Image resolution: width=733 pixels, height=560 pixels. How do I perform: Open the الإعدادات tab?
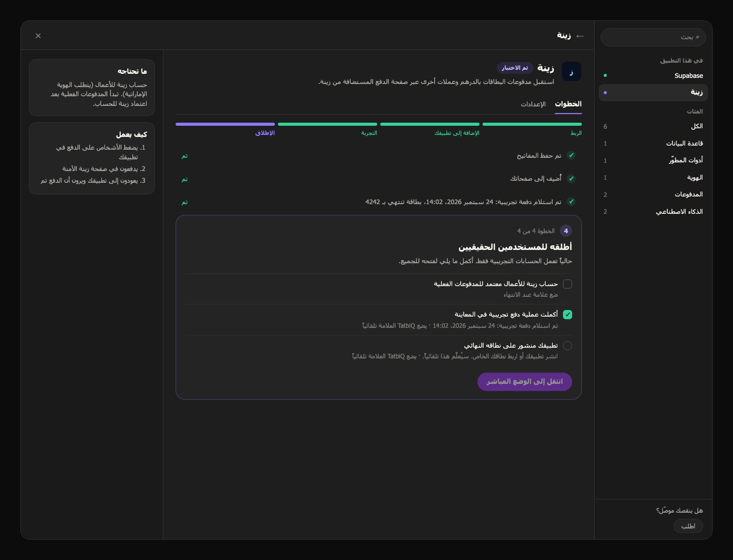click(x=533, y=104)
